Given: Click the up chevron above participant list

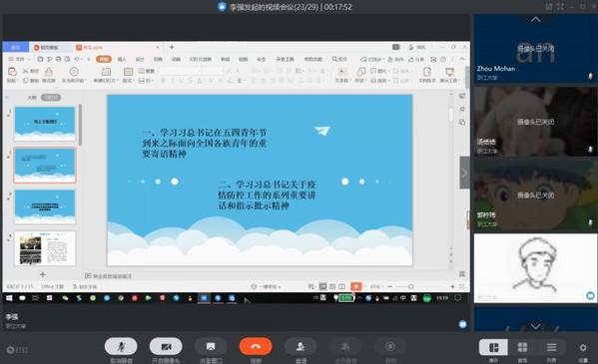Looking at the screenshot, I should click(x=535, y=19).
